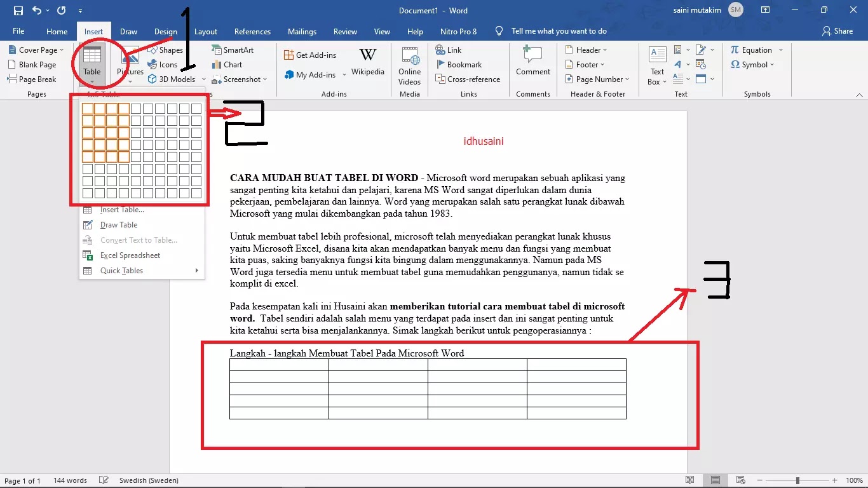The image size is (868, 488).
Task: Insert Online Videos
Action: (410, 65)
